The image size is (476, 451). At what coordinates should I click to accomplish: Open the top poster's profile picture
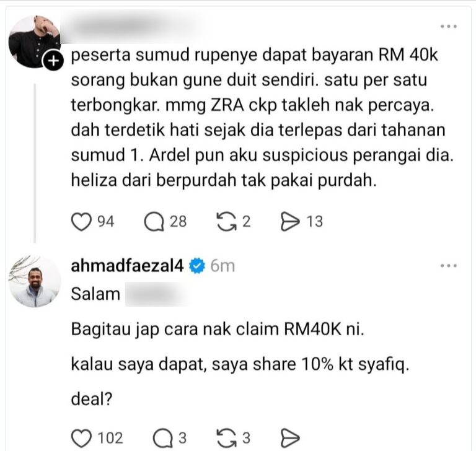coord(34,42)
